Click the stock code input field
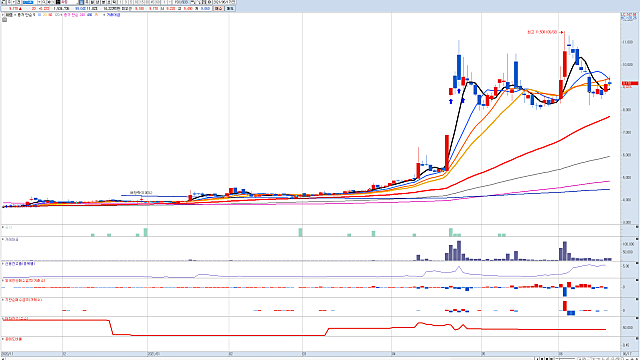640x360 pixels. point(29,2)
